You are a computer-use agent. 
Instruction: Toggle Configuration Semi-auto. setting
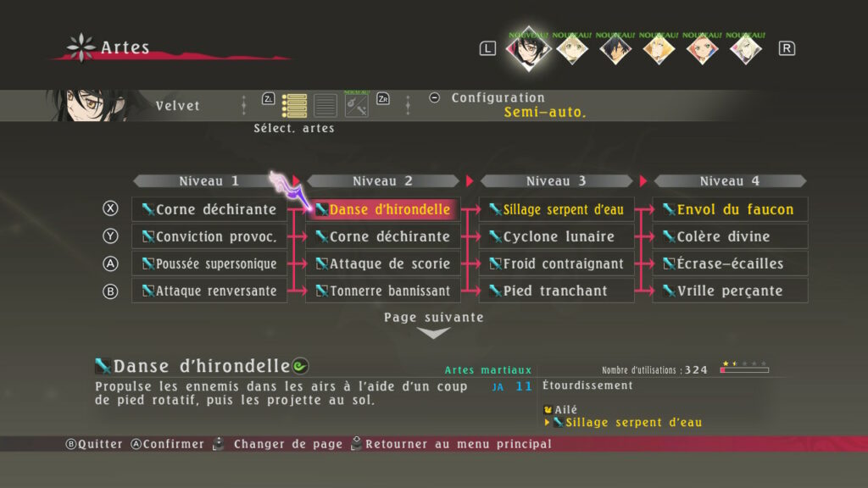pyautogui.click(x=544, y=111)
